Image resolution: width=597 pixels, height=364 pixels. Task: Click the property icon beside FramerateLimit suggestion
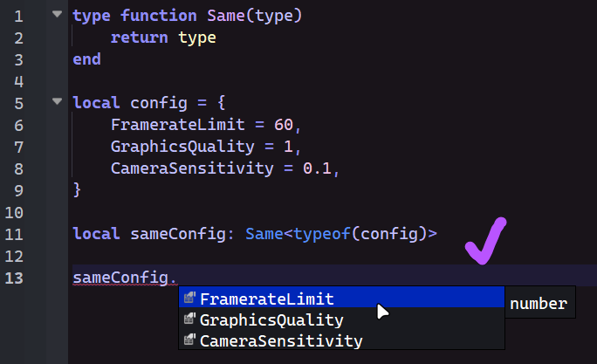point(189,299)
